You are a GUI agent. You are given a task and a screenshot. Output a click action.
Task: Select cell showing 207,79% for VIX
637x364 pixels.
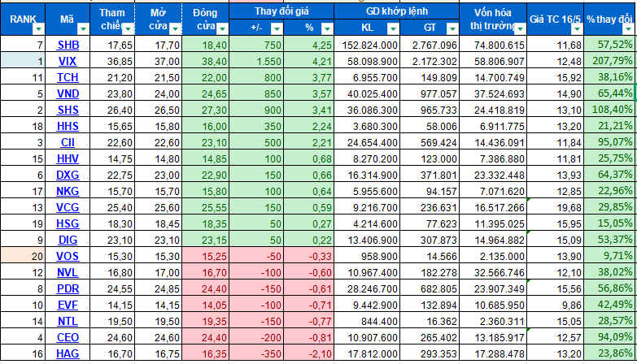pos(610,61)
